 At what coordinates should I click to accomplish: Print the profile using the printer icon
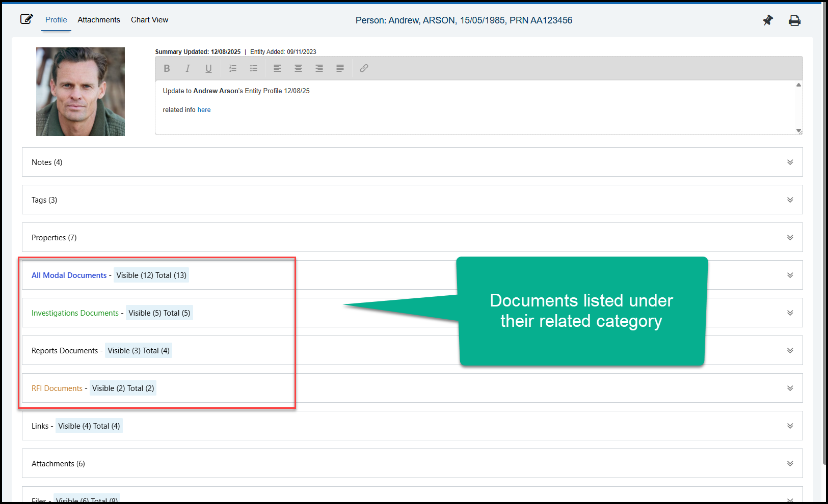(794, 20)
